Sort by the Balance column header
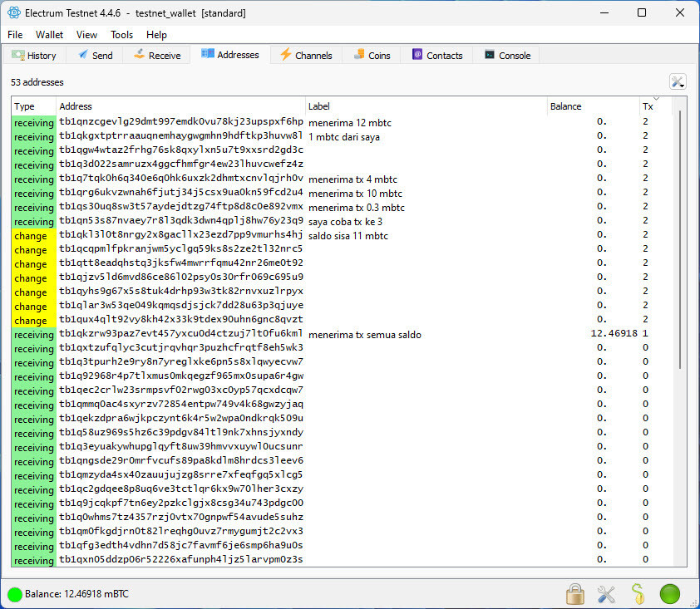This screenshot has height=609, width=700. [x=594, y=106]
